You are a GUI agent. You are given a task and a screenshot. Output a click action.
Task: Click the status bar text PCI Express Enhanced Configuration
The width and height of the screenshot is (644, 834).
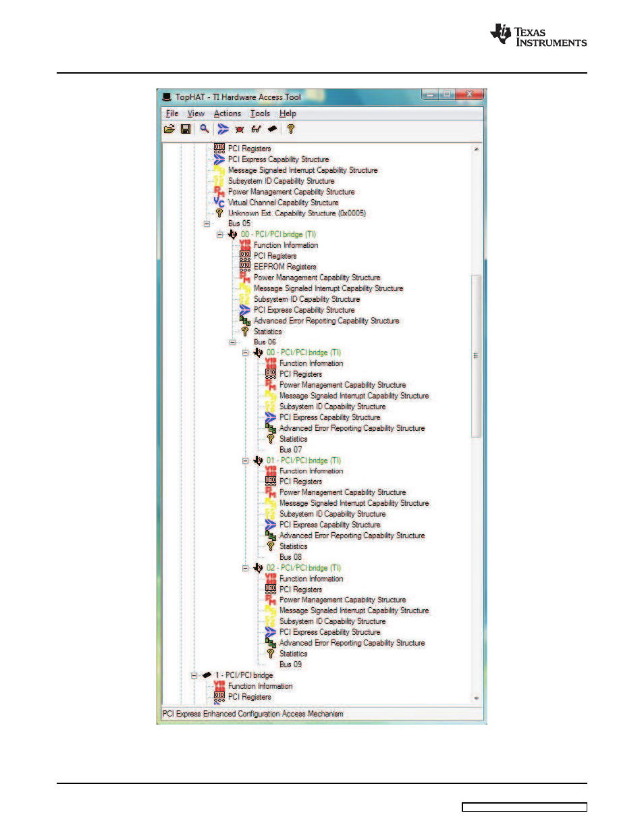click(253, 714)
